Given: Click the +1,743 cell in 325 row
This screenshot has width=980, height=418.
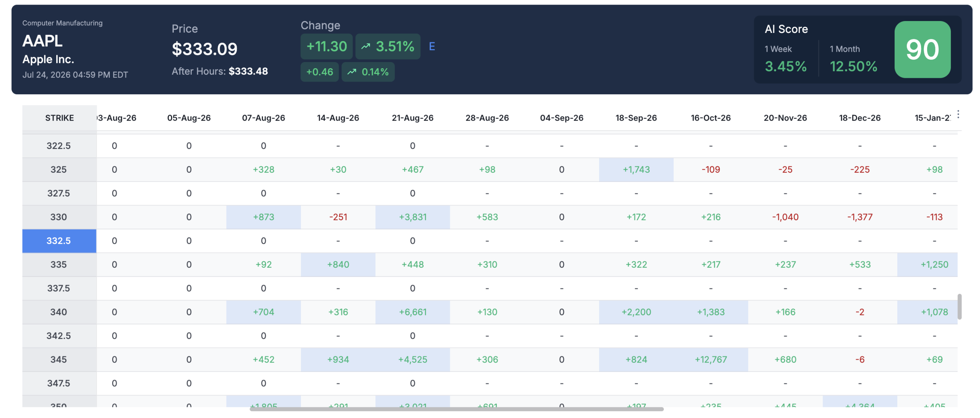Looking at the screenshot, I should [x=636, y=169].
